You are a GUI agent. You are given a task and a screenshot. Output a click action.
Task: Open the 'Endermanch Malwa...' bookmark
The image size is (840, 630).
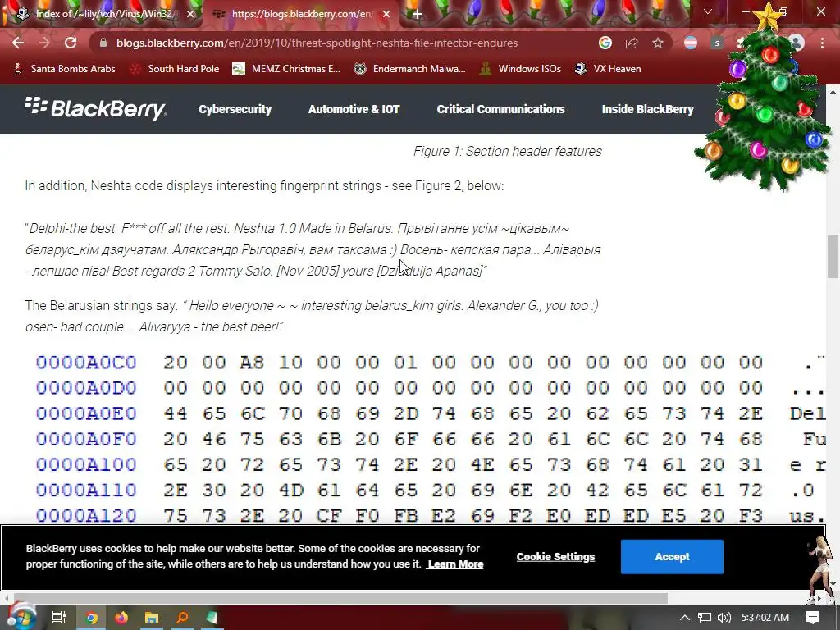(x=410, y=69)
